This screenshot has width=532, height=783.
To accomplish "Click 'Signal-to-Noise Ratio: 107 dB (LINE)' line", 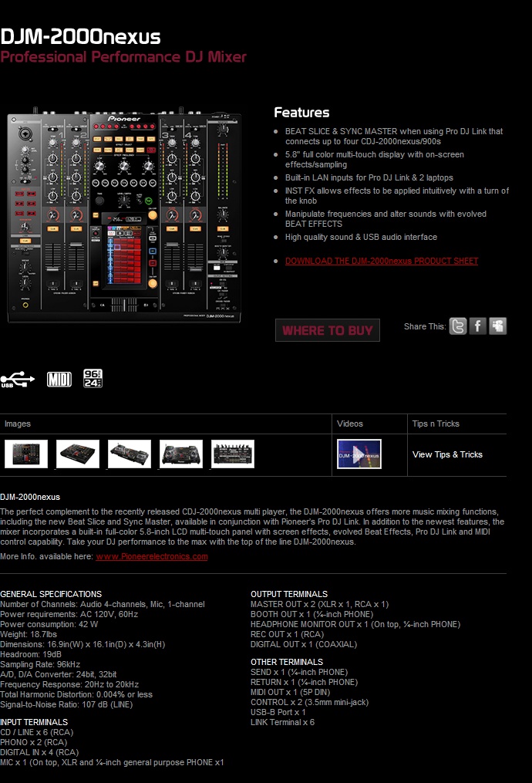I will (x=66, y=704).
